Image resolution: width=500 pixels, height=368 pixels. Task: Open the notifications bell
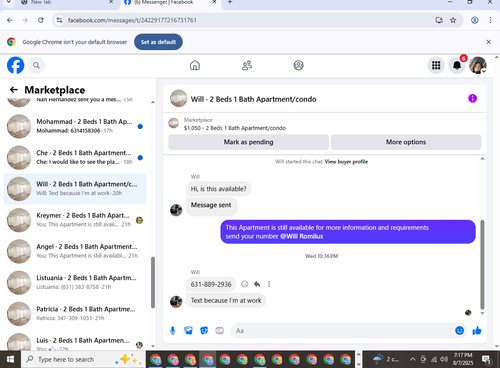click(x=457, y=65)
